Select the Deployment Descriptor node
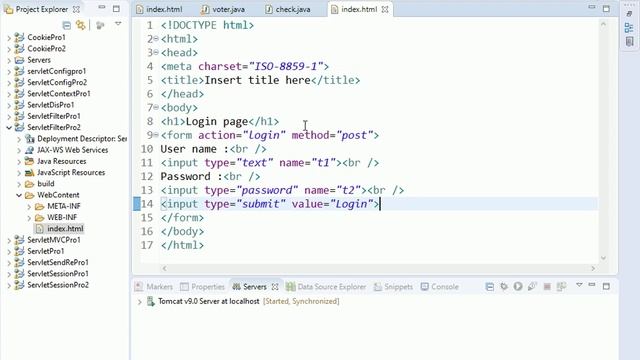The height and width of the screenshot is (360, 640). click(x=82, y=138)
